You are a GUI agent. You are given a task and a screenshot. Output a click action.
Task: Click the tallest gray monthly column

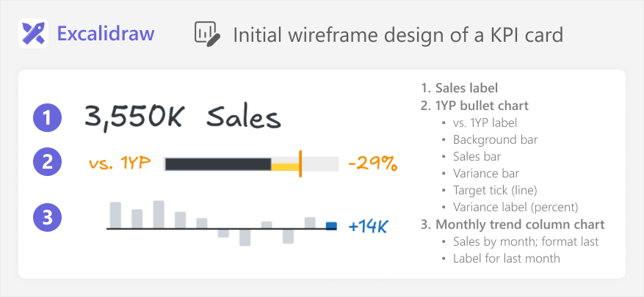(x=159, y=215)
